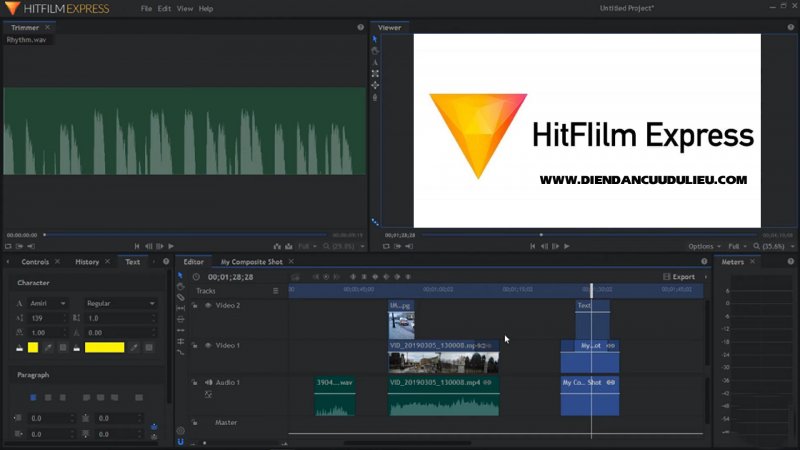Screen dimensions: 800x450
Task: Open the Viewer Options dropdown
Action: point(705,246)
